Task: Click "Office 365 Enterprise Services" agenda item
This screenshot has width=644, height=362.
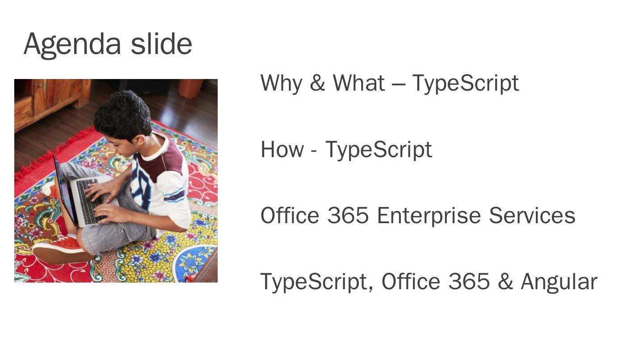Action: (417, 216)
